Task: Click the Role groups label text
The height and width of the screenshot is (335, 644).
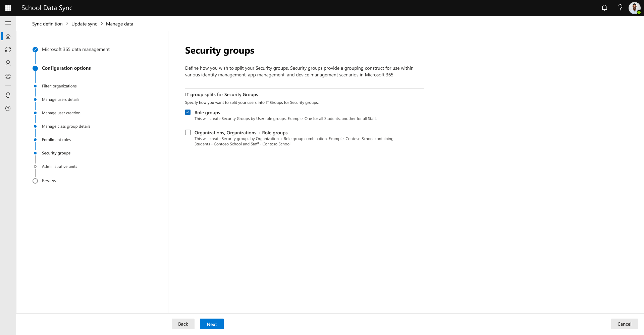Action: (x=207, y=113)
